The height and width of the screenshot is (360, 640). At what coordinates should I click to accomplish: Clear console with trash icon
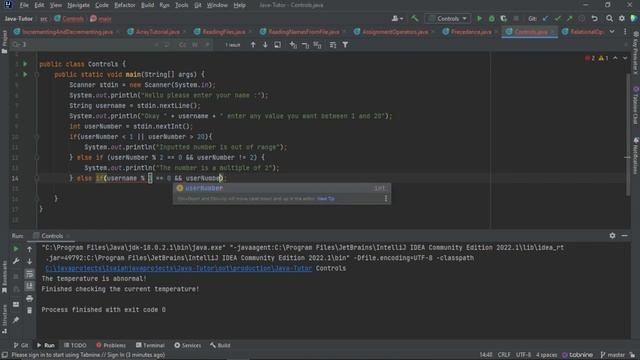coord(29,311)
